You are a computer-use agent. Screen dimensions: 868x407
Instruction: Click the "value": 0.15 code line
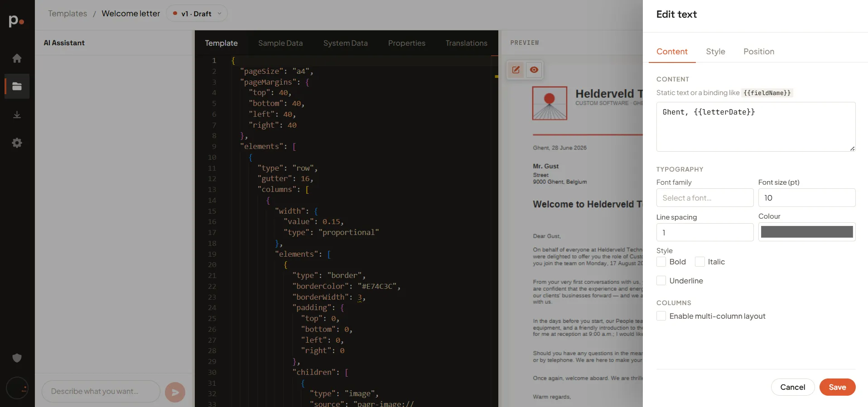[x=313, y=221]
